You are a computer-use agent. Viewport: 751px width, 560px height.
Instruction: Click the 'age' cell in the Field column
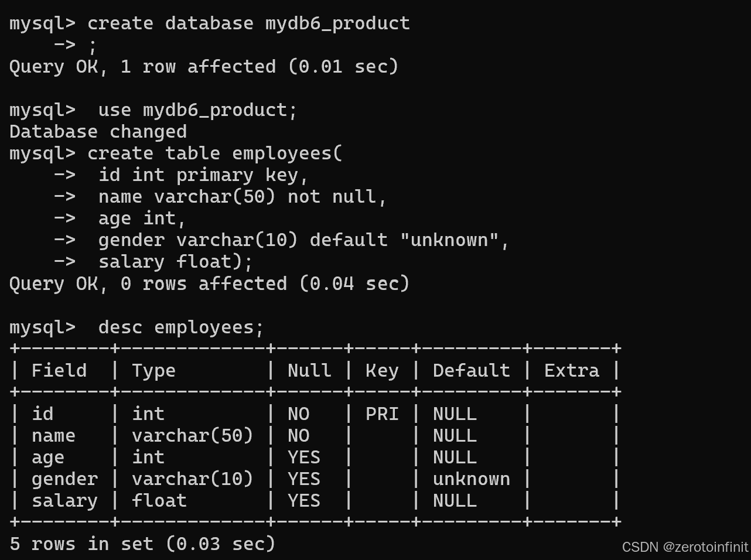[48, 457]
